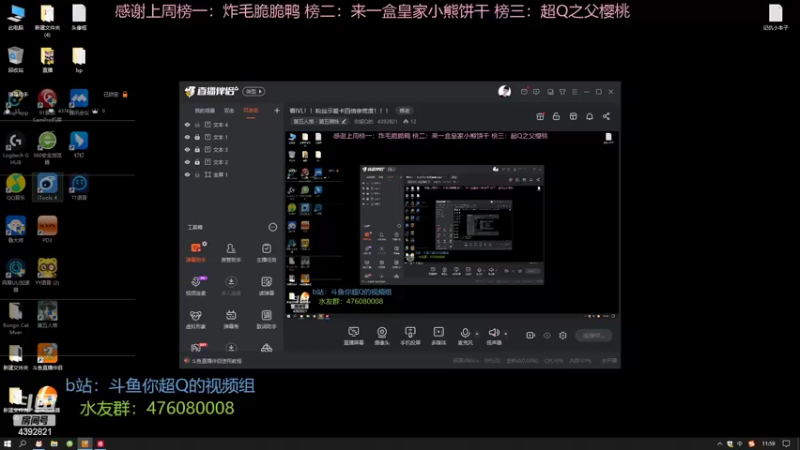This screenshot has height=450, width=800.
Task: Open the Windows Start button
Action: click(x=7, y=444)
